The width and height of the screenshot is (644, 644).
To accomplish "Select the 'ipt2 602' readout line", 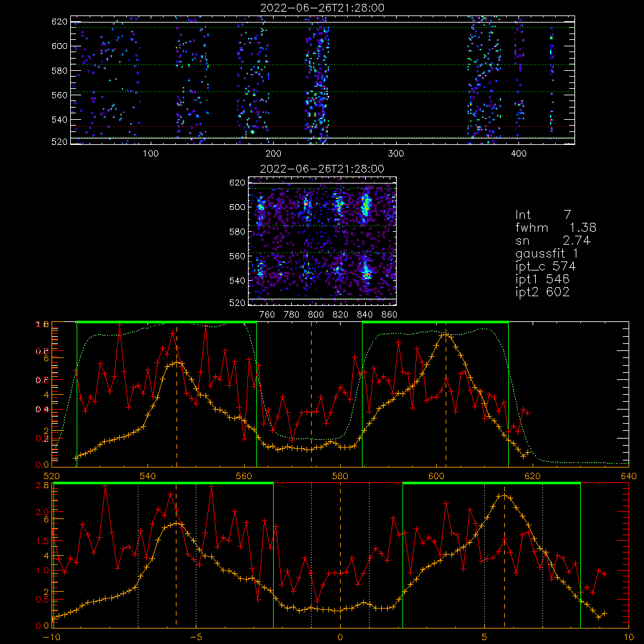I will [x=542, y=292].
